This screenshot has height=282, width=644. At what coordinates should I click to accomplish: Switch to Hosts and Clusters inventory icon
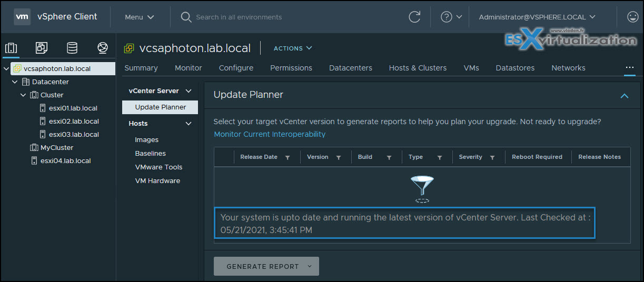(11, 48)
